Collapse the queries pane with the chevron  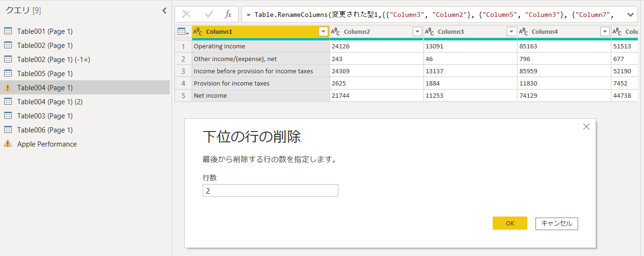(x=164, y=10)
